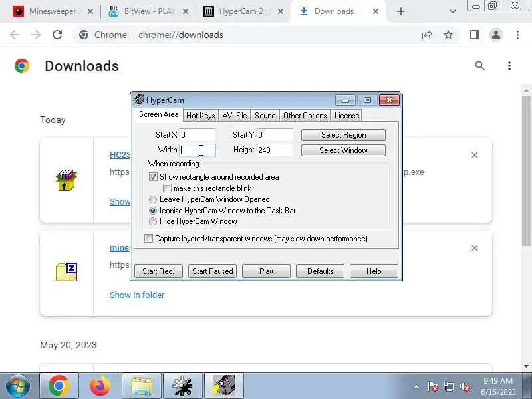
Task: Open the AVI File tab
Action: point(235,116)
